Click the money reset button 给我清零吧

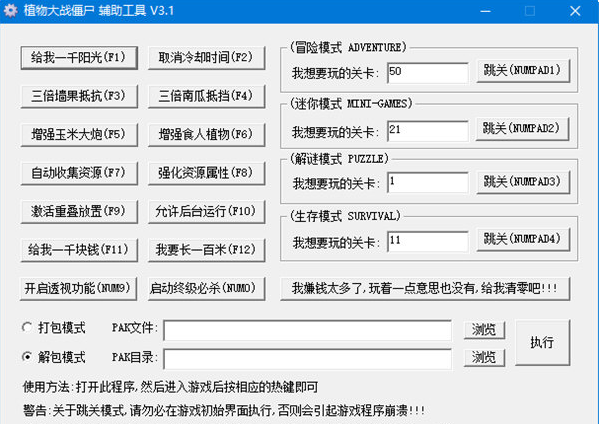[425, 288]
